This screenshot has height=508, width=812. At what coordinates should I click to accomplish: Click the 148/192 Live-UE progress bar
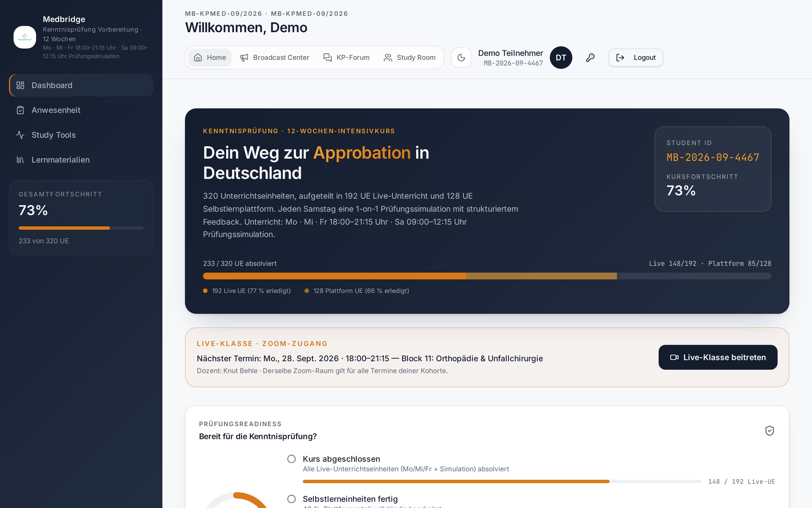click(502, 481)
